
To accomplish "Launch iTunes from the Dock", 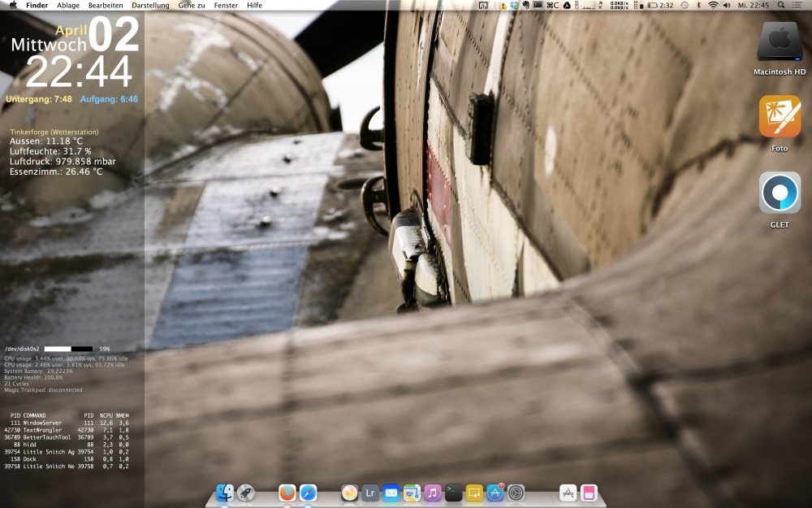I will coord(433,493).
